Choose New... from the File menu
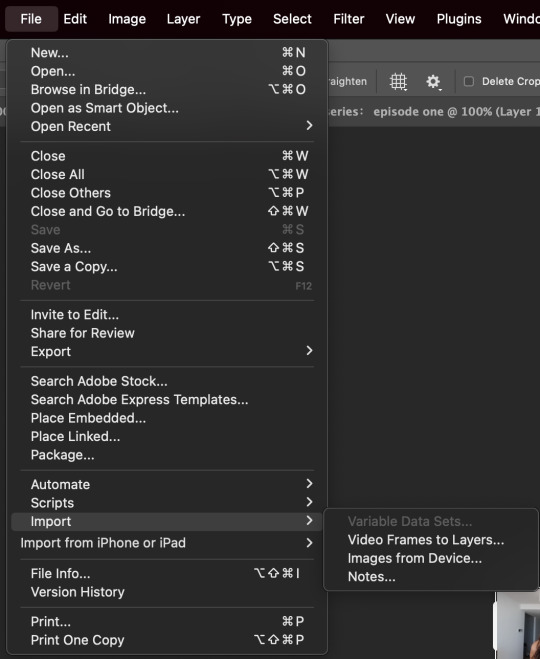The height and width of the screenshot is (659, 540). [x=167, y=53]
